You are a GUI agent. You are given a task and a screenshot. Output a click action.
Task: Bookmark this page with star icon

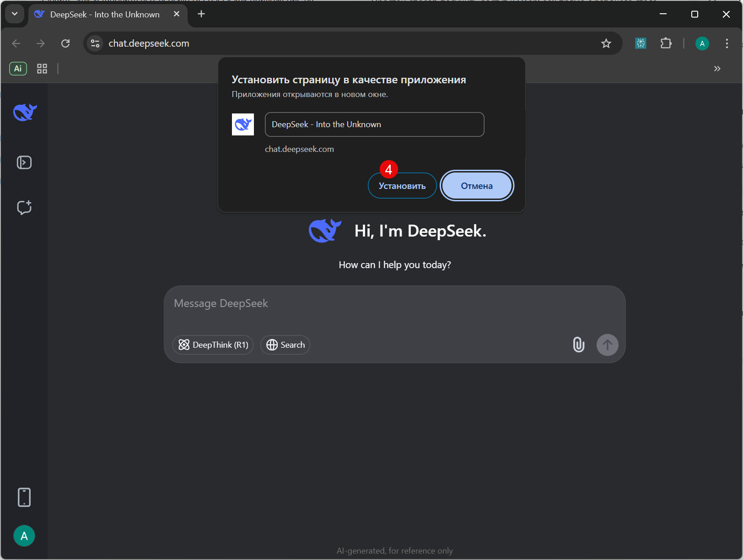tap(606, 43)
